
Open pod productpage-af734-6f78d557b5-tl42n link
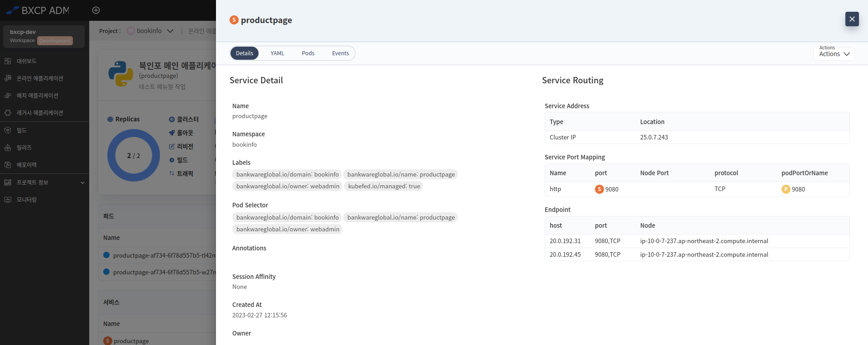click(x=164, y=255)
